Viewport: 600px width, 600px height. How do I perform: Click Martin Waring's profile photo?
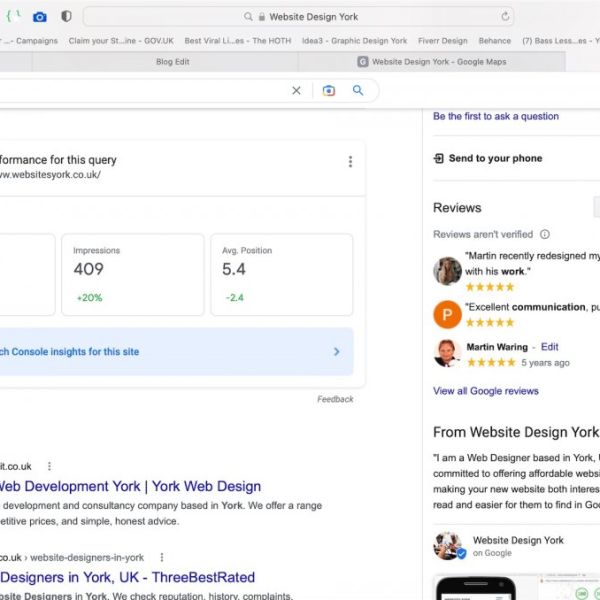click(447, 354)
